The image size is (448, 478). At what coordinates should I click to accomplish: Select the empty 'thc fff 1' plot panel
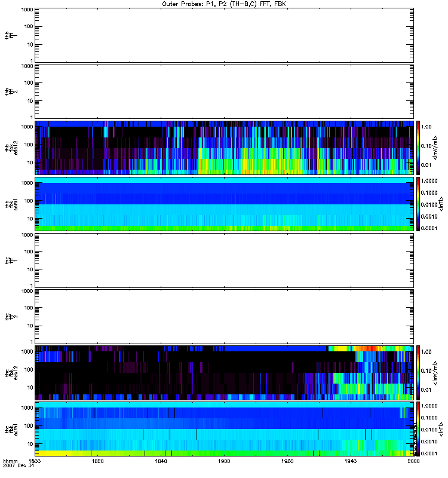click(225, 261)
